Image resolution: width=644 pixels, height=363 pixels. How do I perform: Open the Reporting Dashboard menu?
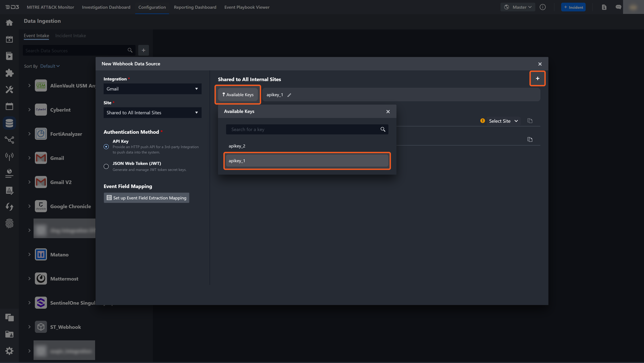click(x=195, y=7)
